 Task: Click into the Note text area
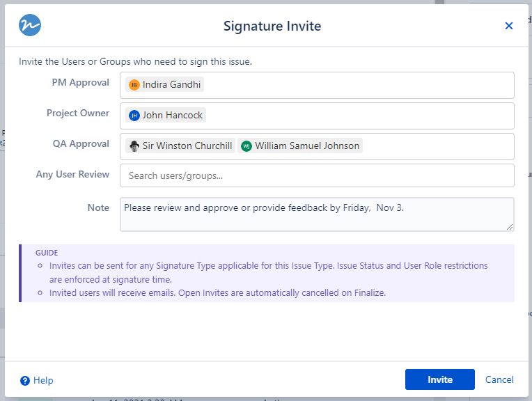pyautogui.click(x=317, y=217)
